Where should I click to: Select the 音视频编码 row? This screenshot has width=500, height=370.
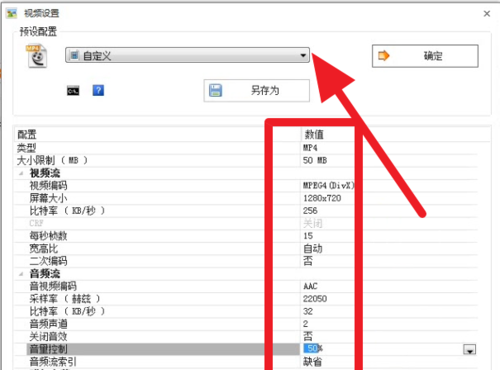tap(246, 286)
